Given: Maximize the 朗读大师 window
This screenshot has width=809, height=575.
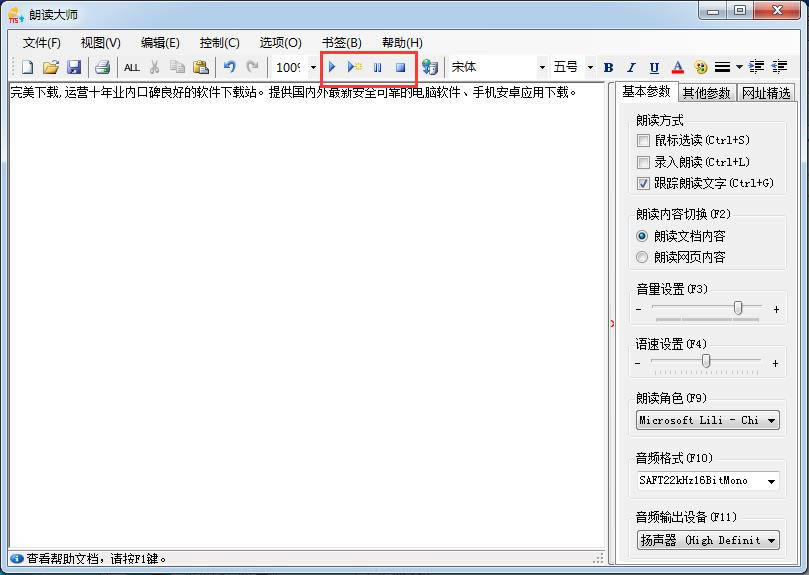Looking at the screenshot, I should click(740, 10).
